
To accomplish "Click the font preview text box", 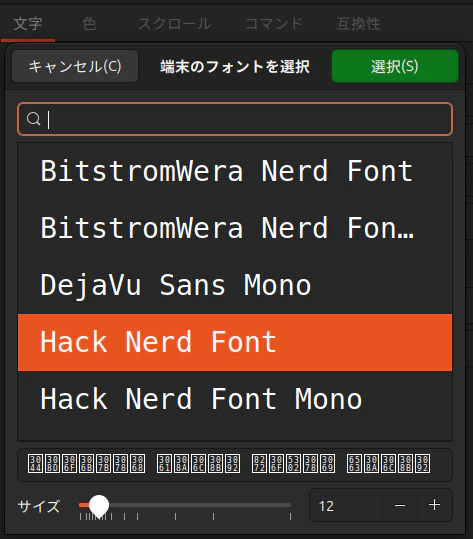I will [235, 464].
